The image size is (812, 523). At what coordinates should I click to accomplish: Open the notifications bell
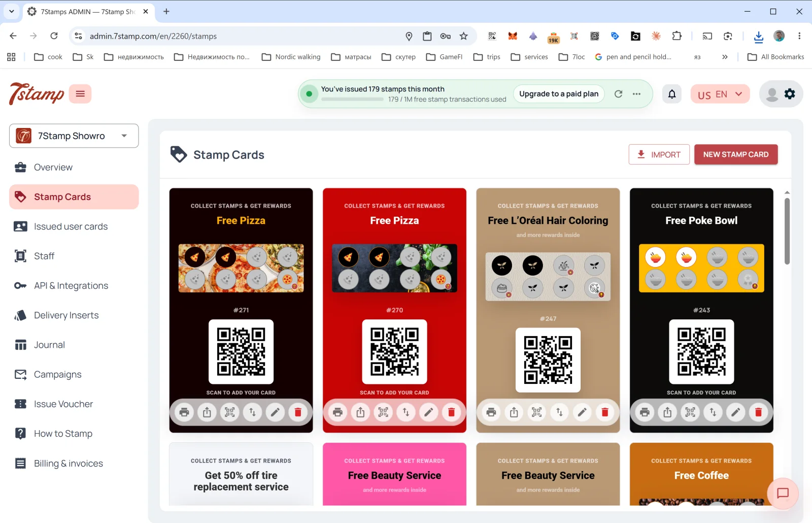pyautogui.click(x=672, y=94)
